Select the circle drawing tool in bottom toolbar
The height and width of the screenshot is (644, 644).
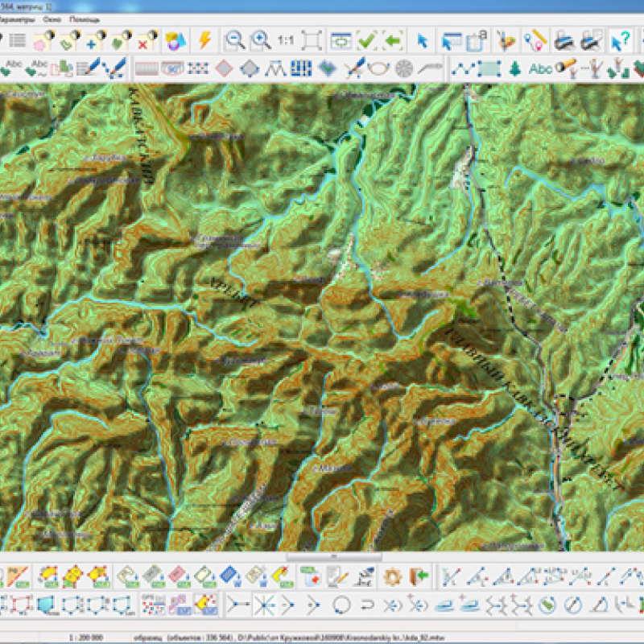tap(341, 604)
